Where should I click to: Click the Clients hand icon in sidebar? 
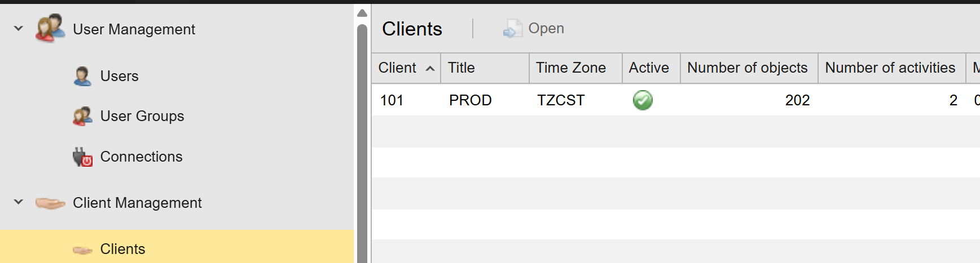click(82, 249)
